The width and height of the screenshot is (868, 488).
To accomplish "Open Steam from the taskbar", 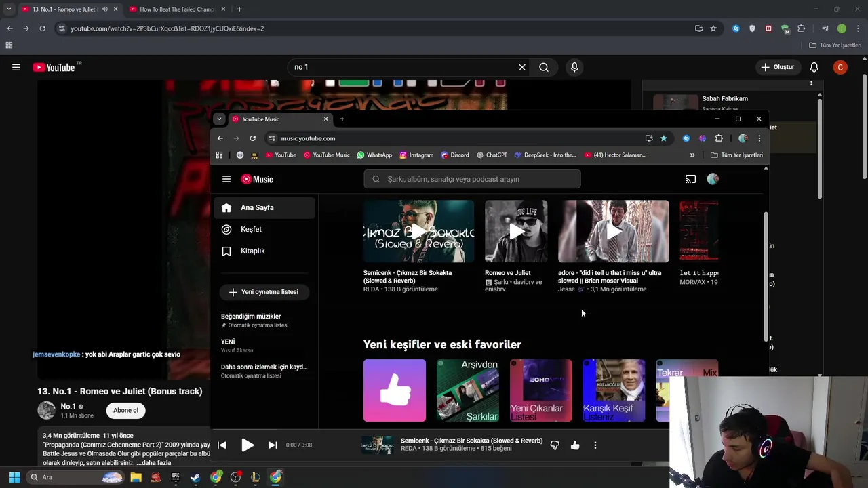I will pyautogui.click(x=195, y=477).
